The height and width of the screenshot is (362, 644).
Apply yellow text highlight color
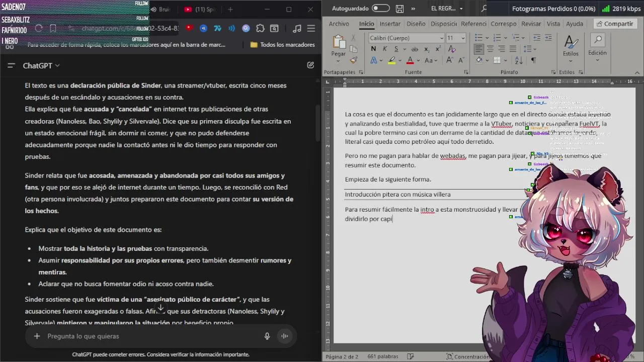click(391, 60)
